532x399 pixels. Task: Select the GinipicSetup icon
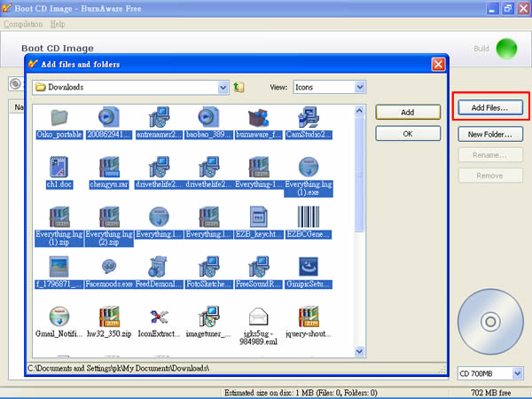pos(309,267)
